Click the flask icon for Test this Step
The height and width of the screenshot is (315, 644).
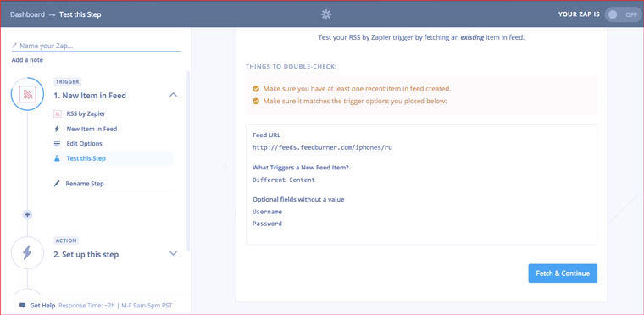57,158
